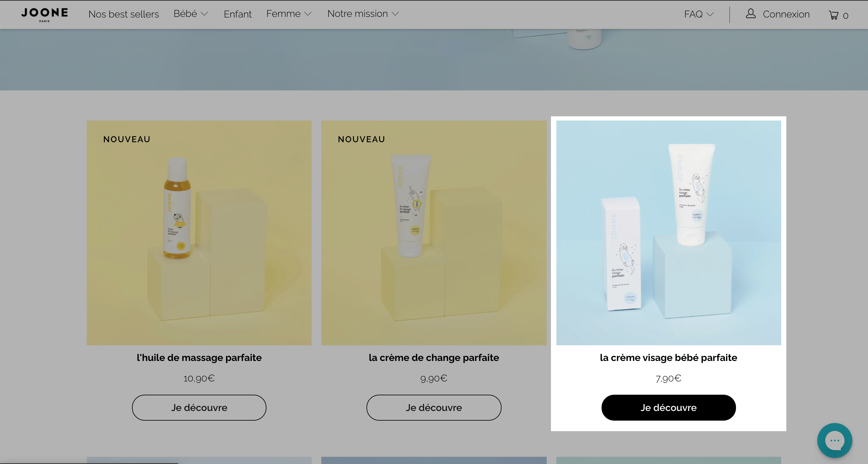
Task: Click Je découvre for crème de change
Action: (x=434, y=407)
